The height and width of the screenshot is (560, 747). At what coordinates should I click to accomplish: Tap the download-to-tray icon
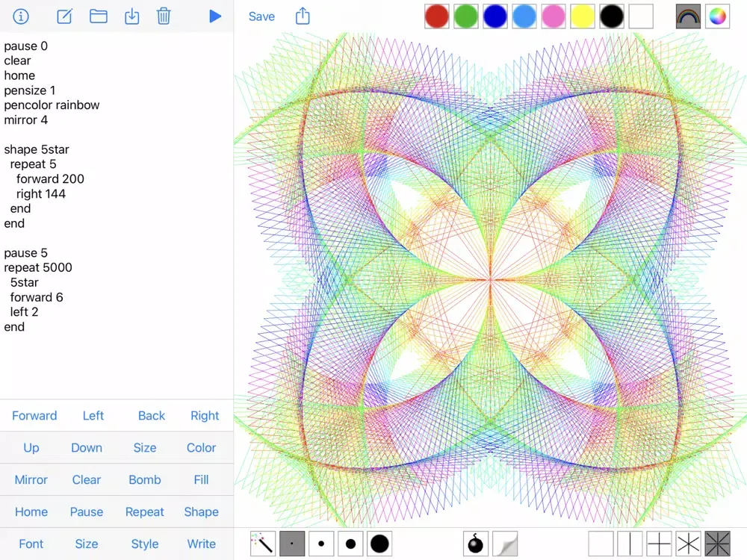(x=132, y=16)
